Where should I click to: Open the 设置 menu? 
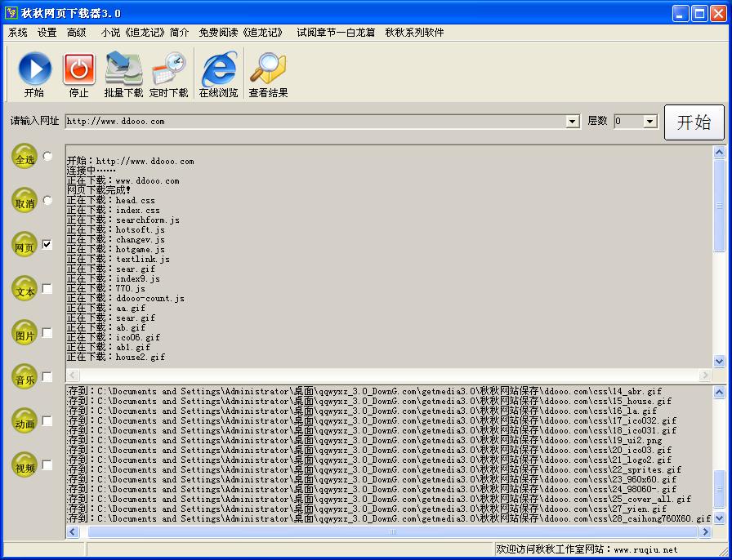[x=47, y=33]
